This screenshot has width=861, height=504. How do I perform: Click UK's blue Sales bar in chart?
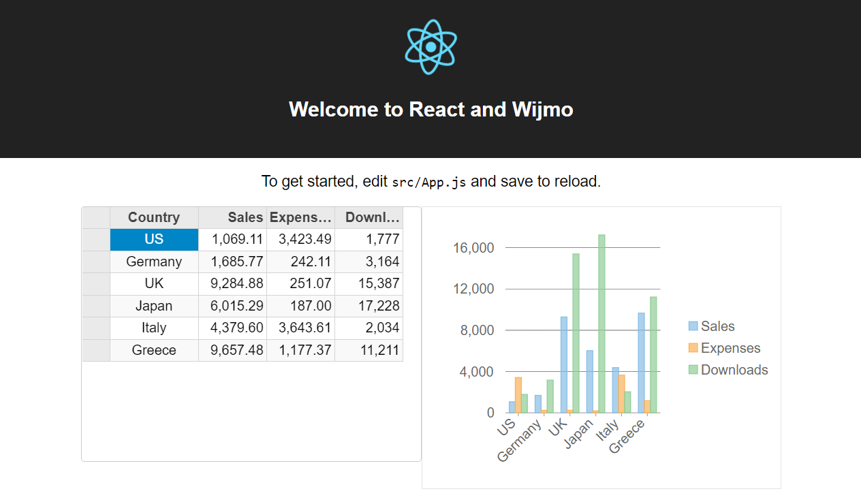pos(564,364)
